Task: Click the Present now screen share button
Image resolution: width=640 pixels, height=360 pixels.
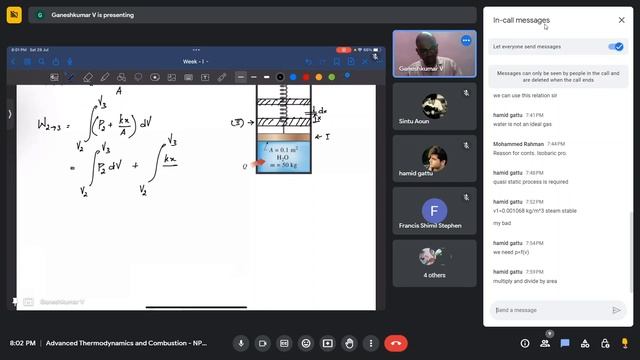Action: [x=328, y=343]
